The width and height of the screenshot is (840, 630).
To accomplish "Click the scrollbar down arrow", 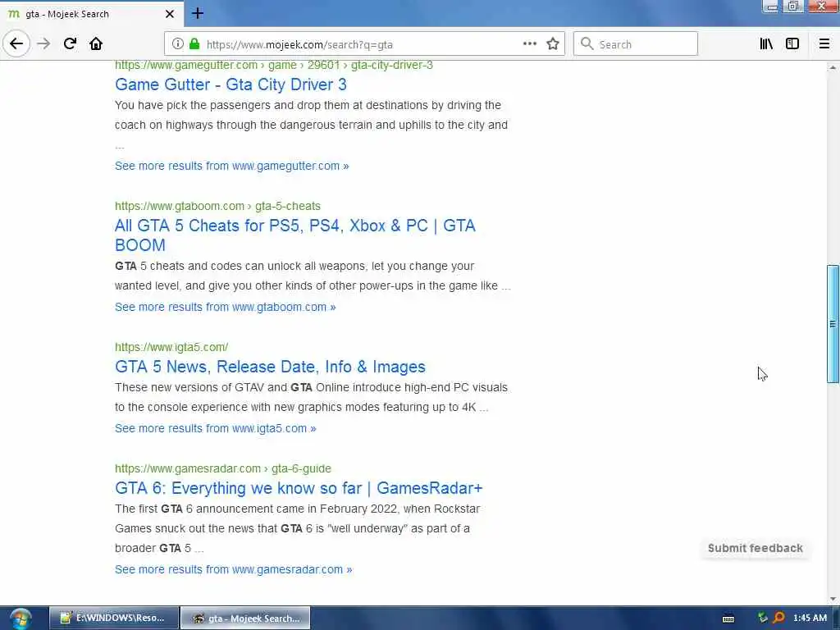I will tap(833, 599).
